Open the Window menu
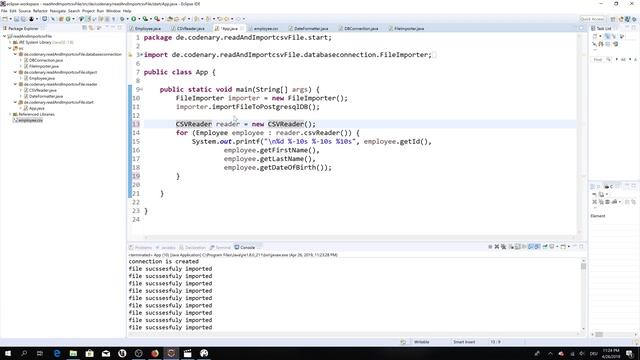640x360 pixels. tap(113, 11)
